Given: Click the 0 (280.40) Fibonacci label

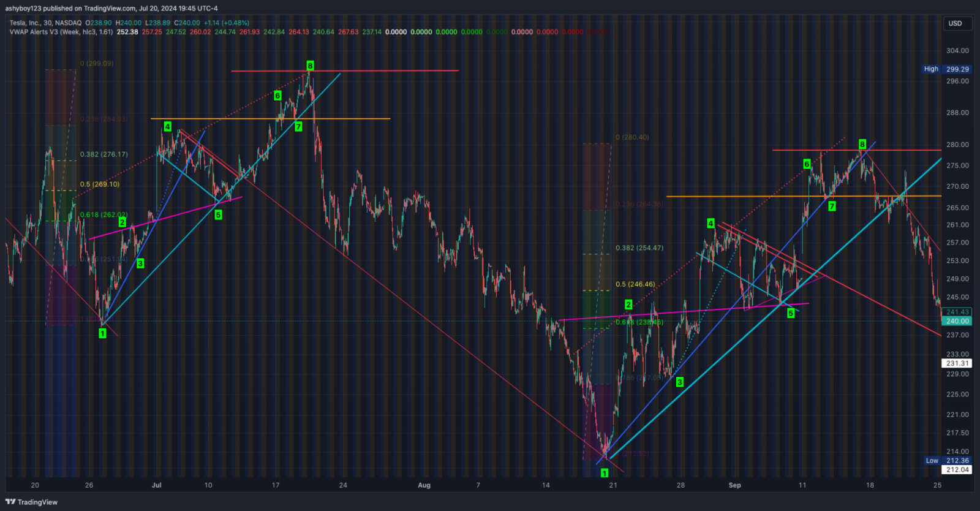Looking at the screenshot, I should (x=632, y=137).
